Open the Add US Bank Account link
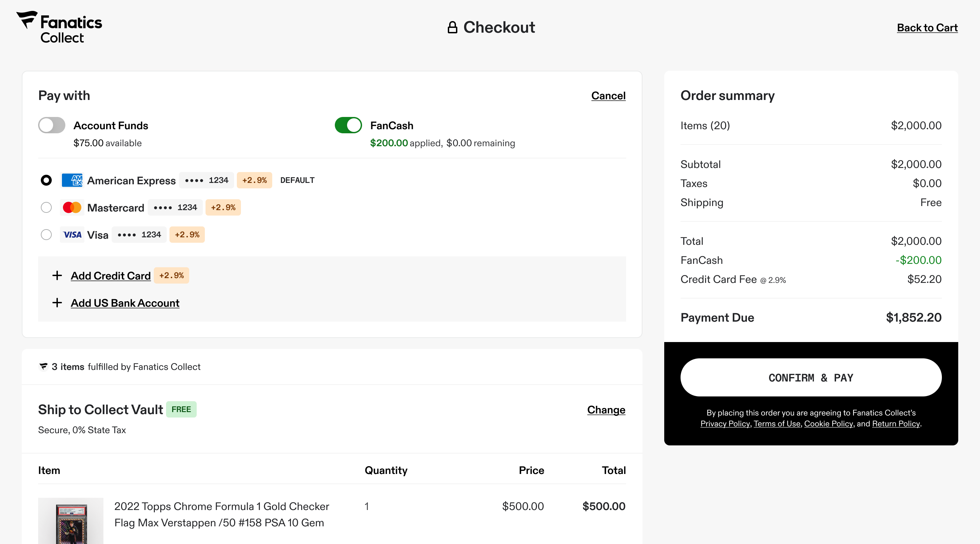The height and width of the screenshot is (544, 980). pos(125,303)
